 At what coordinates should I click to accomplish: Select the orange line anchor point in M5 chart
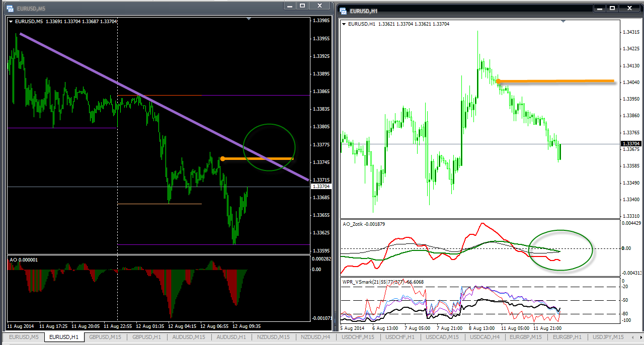(222, 158)
